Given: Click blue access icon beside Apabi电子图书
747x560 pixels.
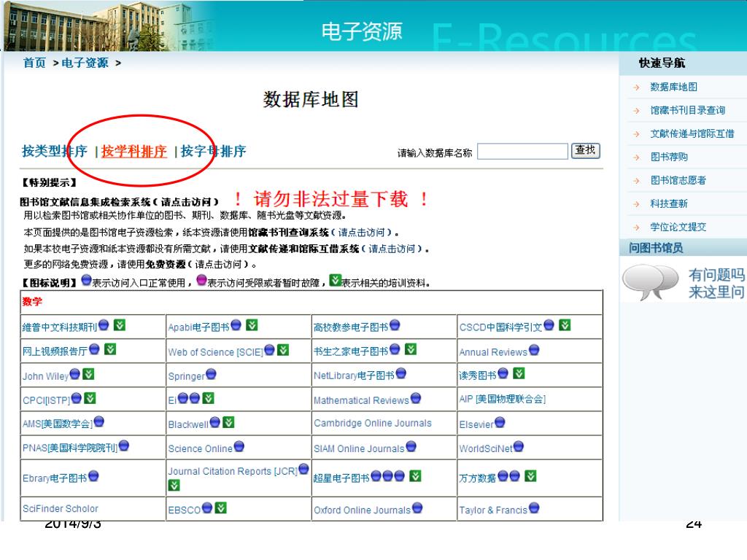Looking at the screenshot, I should point(236,325).
